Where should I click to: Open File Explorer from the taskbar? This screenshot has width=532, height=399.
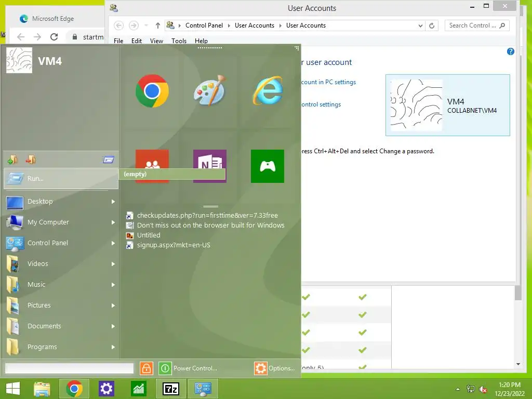(x=42, y=389)
